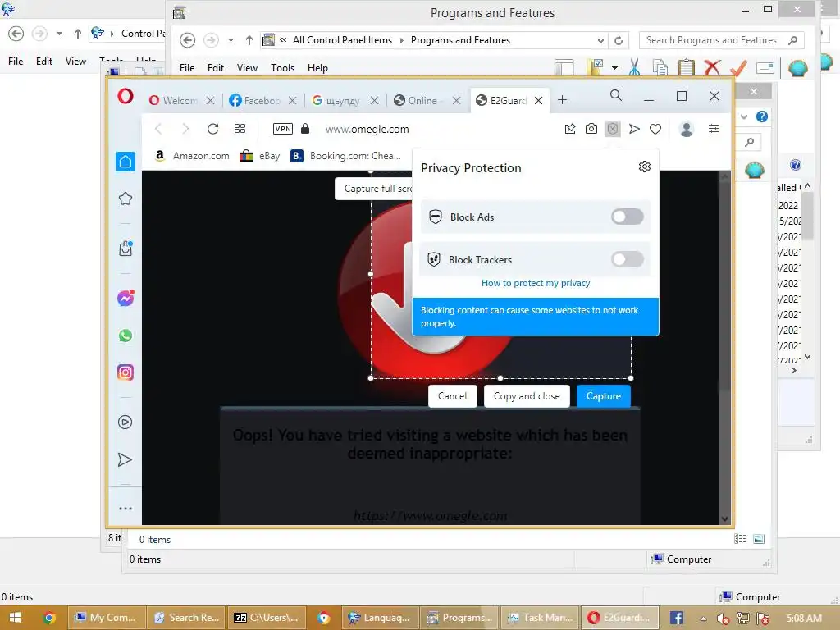
Task: Open the sidebar three-dots setup menu
Action: pos(126,509)
